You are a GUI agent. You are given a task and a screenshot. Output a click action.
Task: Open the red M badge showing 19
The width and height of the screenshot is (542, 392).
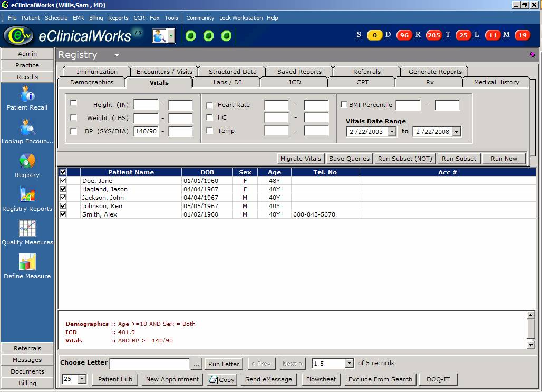[x=522, y=35]
